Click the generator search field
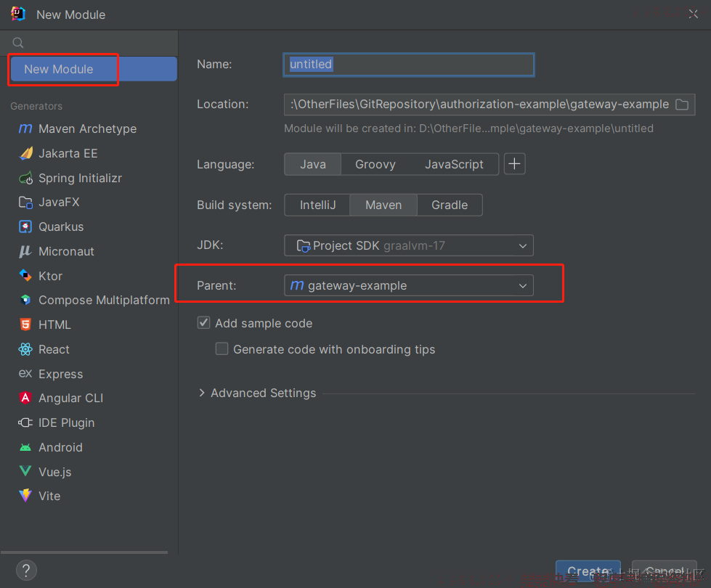Image resolution: width=711 pixels, height=588 pixels. point(89,43)
